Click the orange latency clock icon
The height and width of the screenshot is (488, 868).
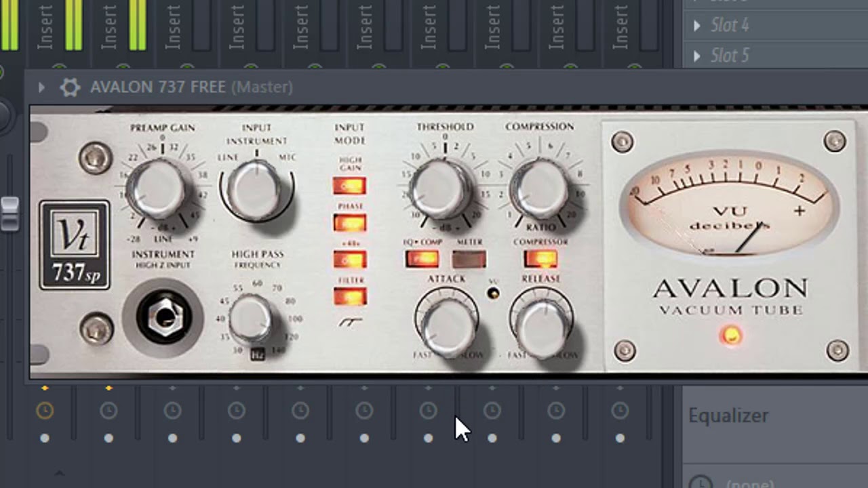(x=45, y=410)
